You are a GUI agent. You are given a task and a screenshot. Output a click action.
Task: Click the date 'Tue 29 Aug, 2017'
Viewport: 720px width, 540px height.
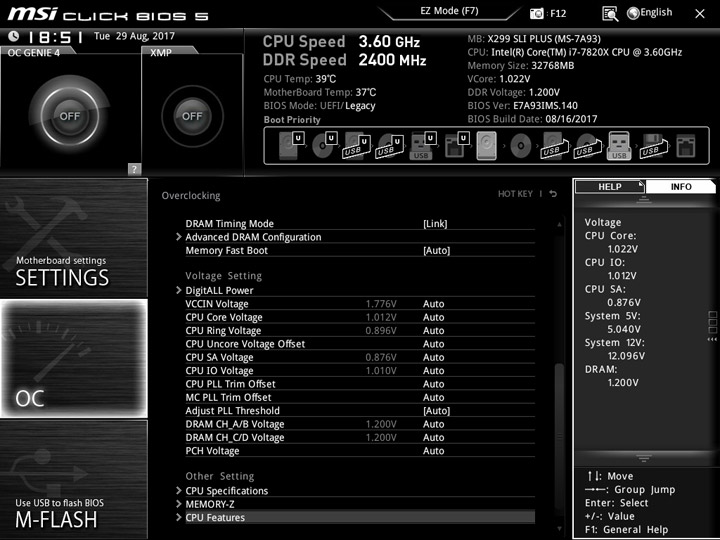135,36
